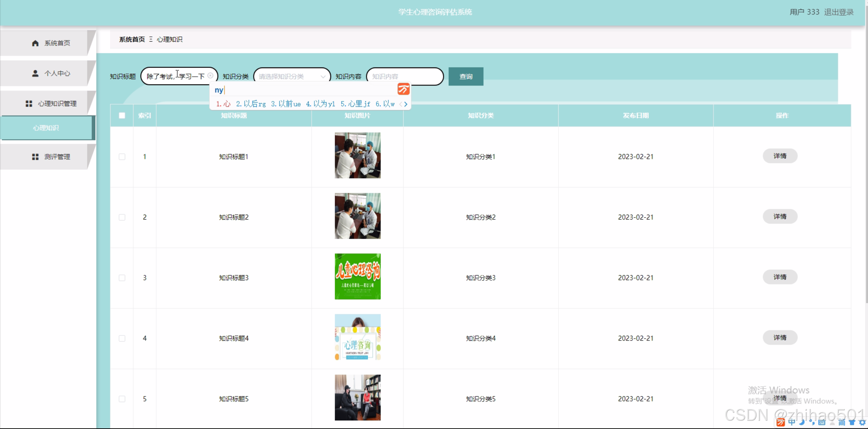This screenshot has height=429, width=868.
Task: Open the 知识分类 dropdown selector
Action: coord(292,76)
